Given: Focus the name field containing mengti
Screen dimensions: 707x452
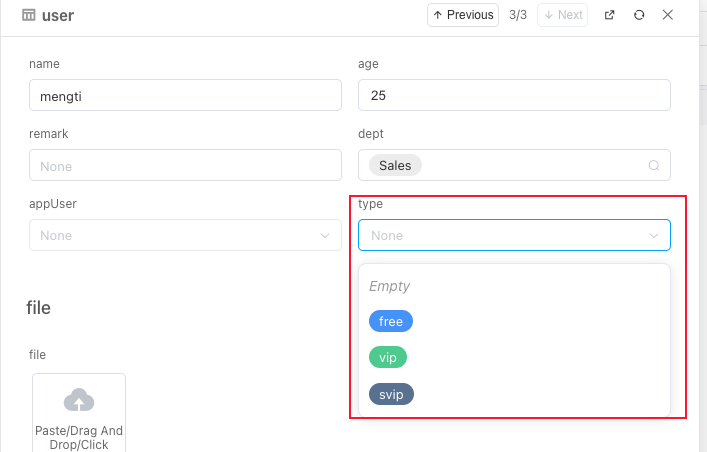Looking at the screenshot, I should click(185, 96).
